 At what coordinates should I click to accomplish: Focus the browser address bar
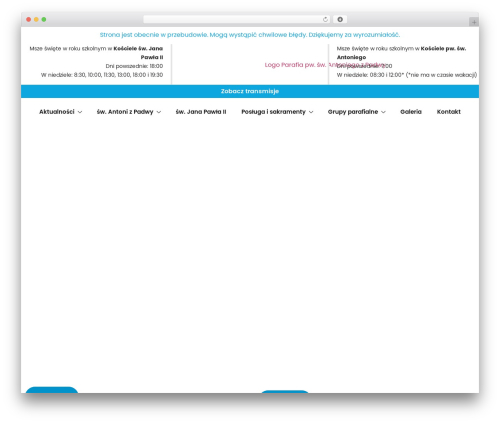(236, 19)
